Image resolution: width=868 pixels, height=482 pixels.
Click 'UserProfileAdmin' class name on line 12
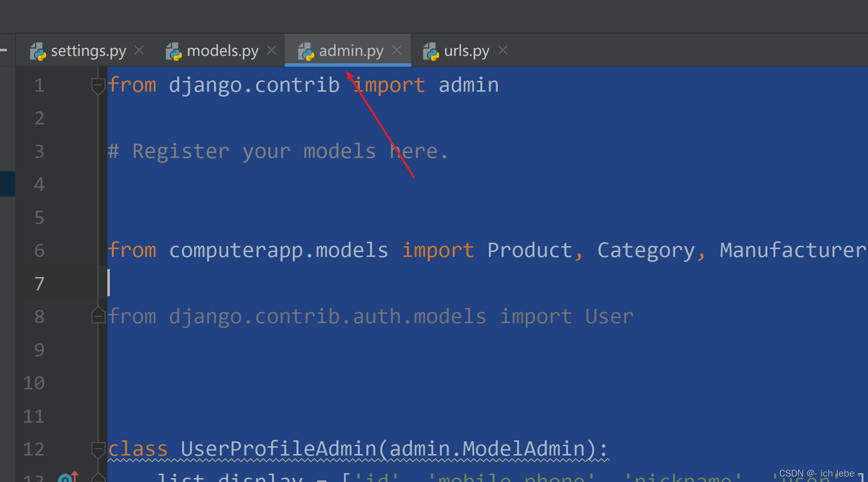click(x=278, y=449)
